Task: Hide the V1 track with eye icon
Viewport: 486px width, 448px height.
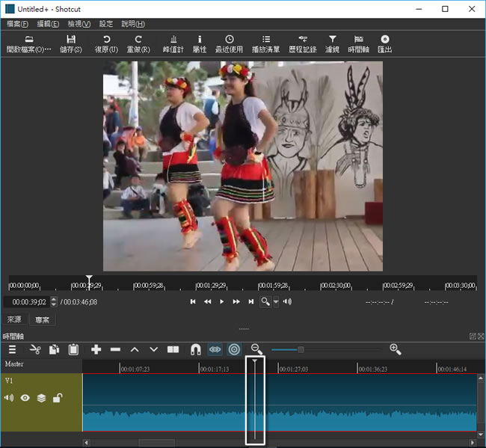Action: click(x=25, y=397)
